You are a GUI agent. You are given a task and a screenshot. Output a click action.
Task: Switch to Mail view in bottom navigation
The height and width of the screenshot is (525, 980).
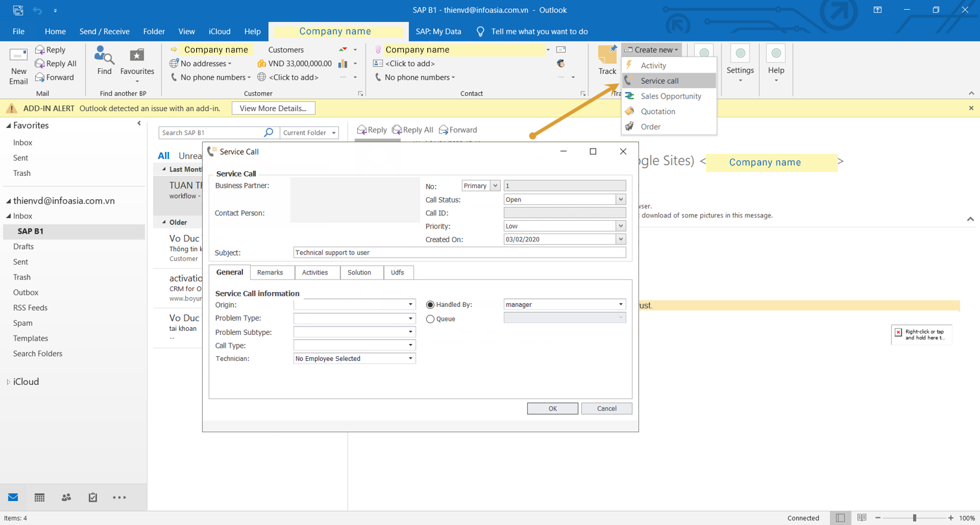(x=13, y=497)
